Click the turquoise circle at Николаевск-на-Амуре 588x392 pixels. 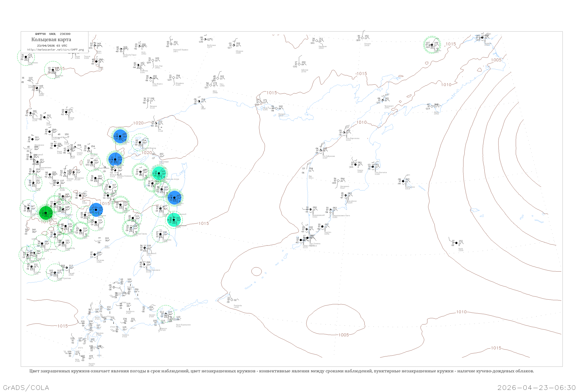coord(159,173)
